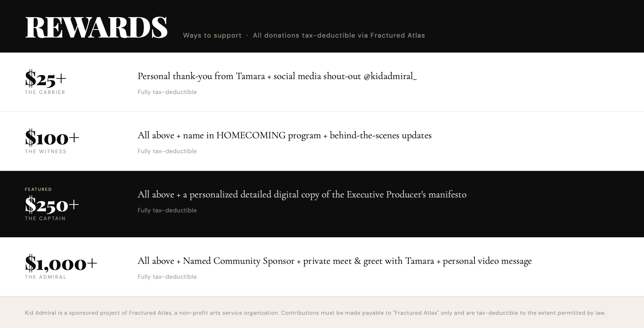Image resolution: width=644 pixels, height=328 pixels.
Task: Select the featured $250+ reward amount
Action: (52, 205)
